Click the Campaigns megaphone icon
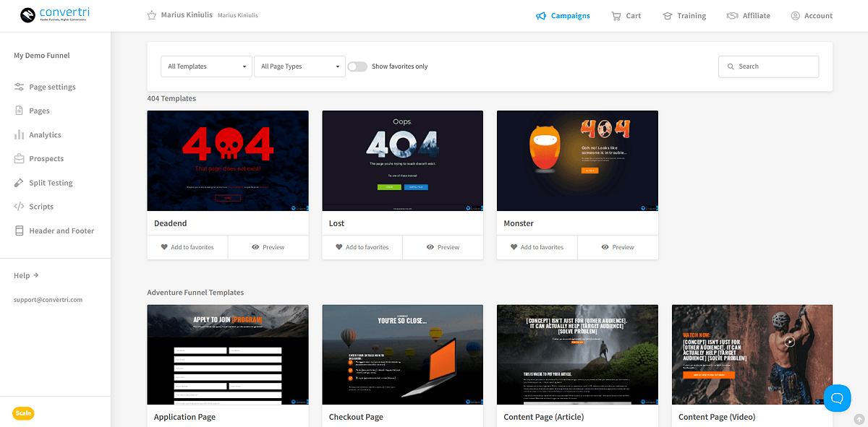The width and height of the screenshot is (868, 427). 541,16
